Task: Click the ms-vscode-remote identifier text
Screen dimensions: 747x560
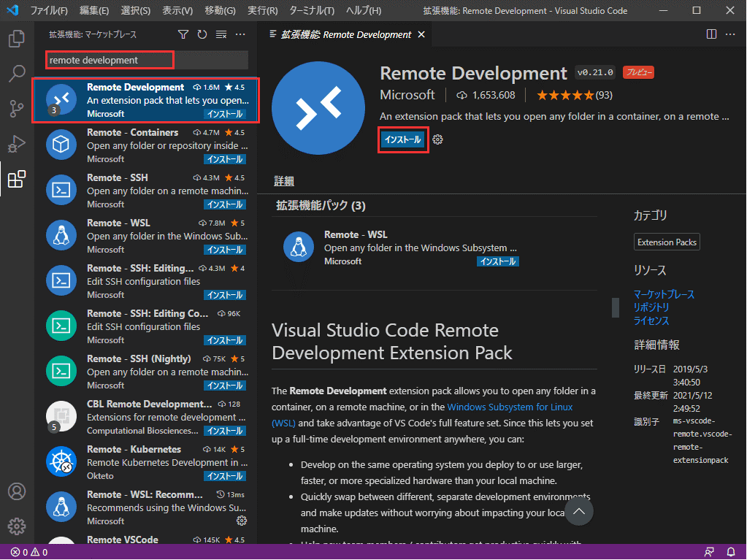Action: pos(701,440)
